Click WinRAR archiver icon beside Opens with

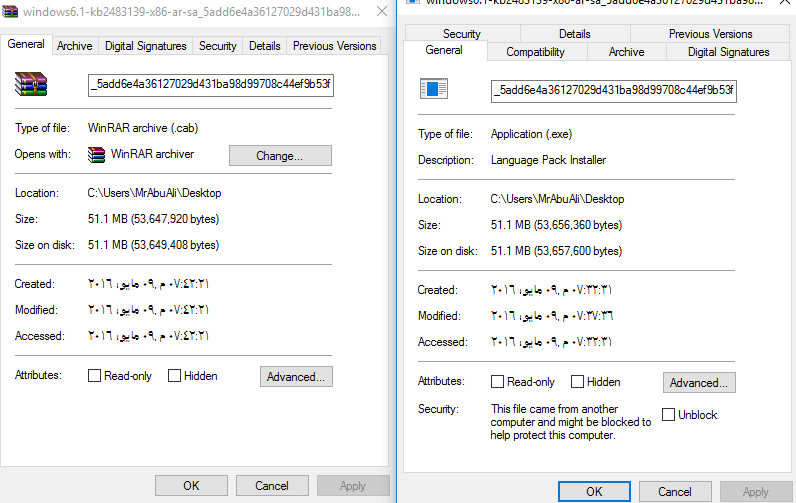(x=96, y=154)
